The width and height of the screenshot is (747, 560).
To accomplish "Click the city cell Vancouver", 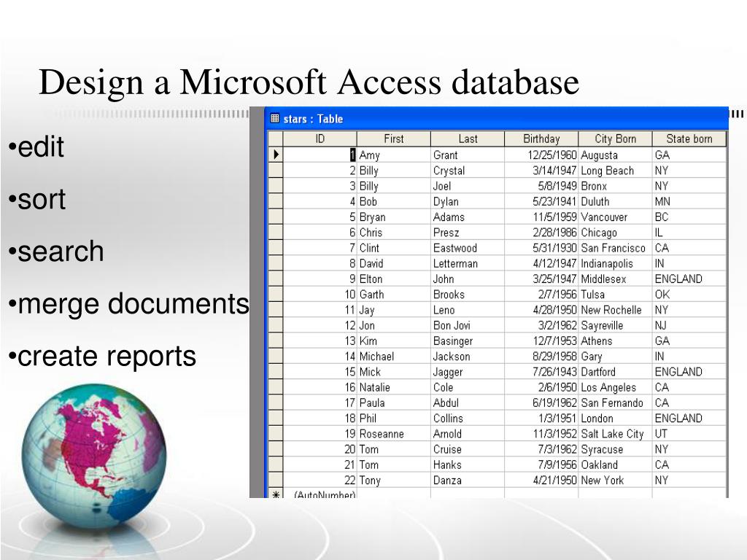I will pyautogui.click(x=616, y=217).
